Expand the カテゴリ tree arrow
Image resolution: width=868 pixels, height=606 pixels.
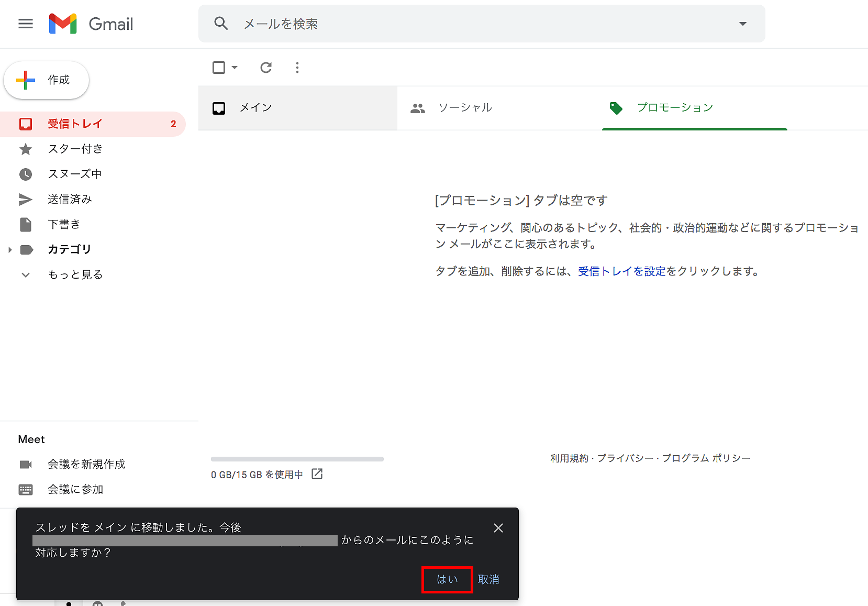click(10, 250)
